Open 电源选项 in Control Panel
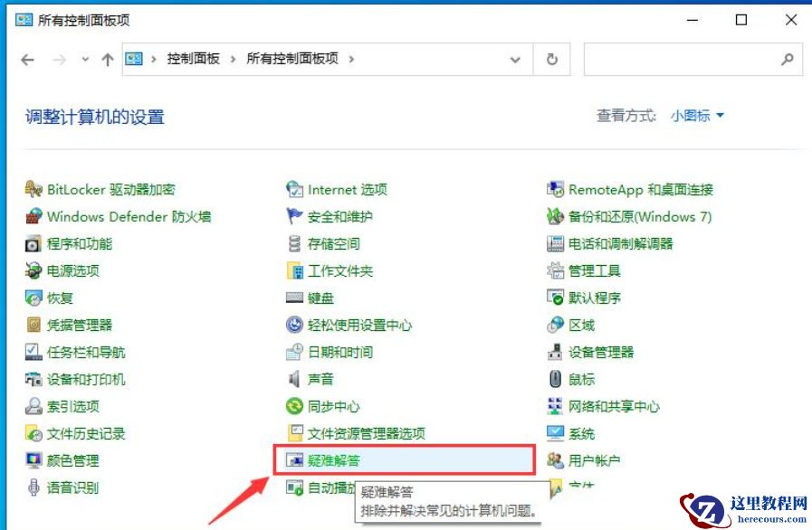Screen dimensions: 812x530 72,270
